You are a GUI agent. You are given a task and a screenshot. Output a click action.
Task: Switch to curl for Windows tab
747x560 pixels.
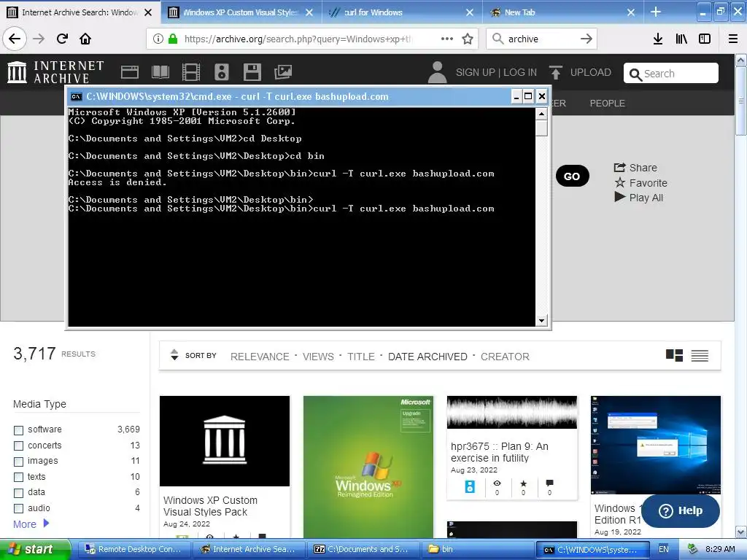(403, 12)
